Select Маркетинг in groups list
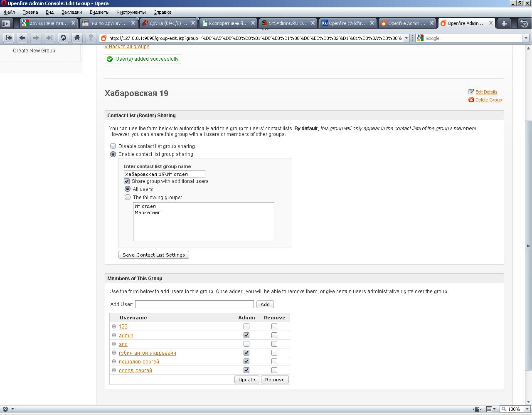 (x=148, y=212)
